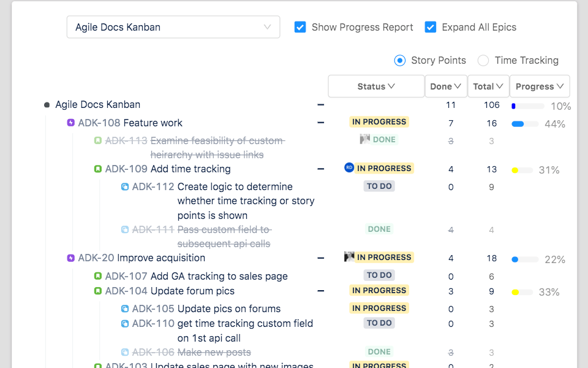588x368 pixels.
Task: Click IN PROGRESS status badge of ADK-108
Action: tap(379, 121)
